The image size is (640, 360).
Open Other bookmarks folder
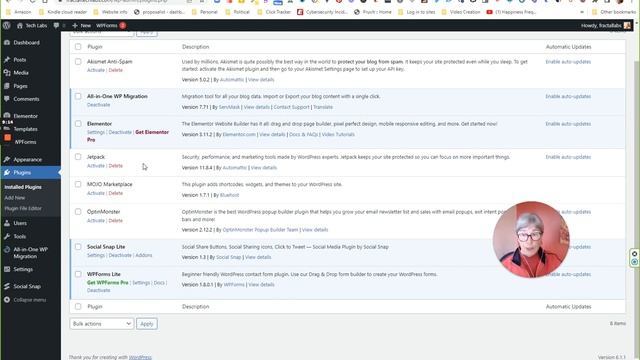(613, 12)
